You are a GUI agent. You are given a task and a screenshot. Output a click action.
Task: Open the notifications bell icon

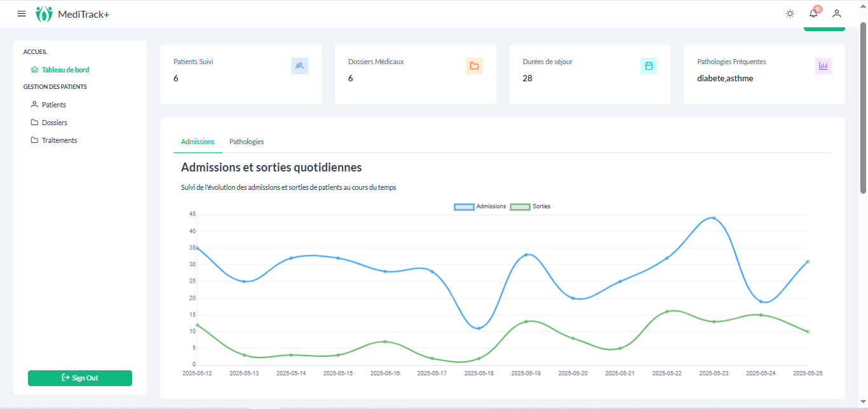pyautogui.click(x=813, y=13)
